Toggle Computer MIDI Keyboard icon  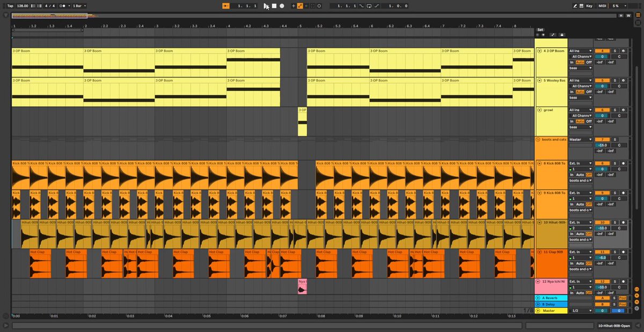click(x=582, y=5)
